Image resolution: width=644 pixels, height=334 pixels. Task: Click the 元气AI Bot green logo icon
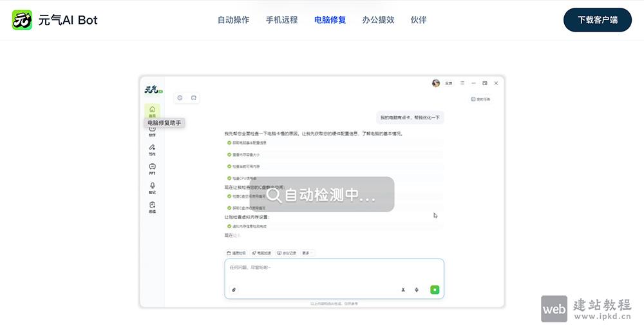22,20
